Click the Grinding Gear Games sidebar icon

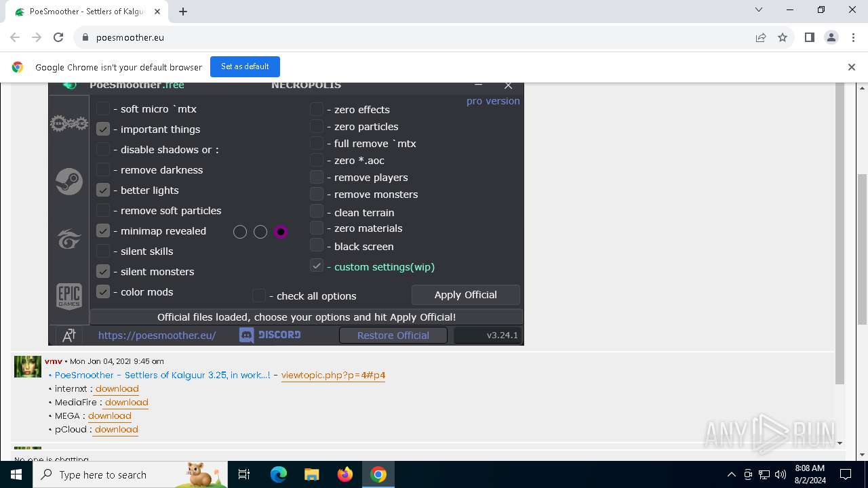click(x=69, y=123)
